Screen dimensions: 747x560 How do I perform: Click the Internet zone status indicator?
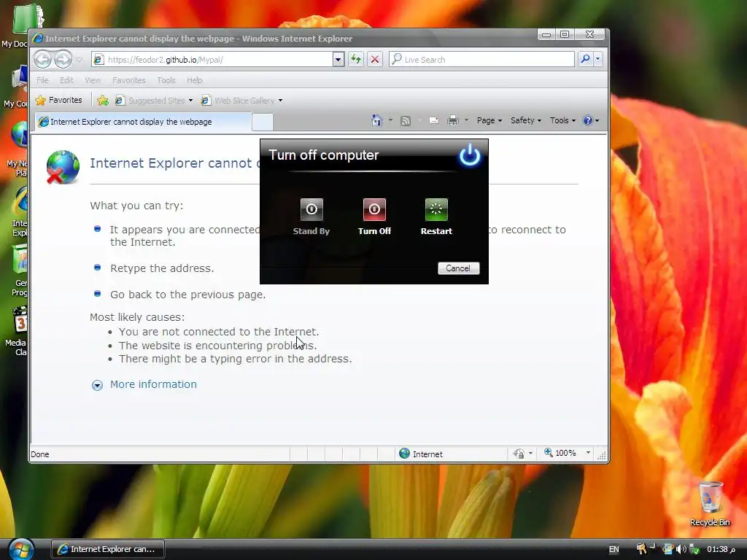tap(421, 454)
